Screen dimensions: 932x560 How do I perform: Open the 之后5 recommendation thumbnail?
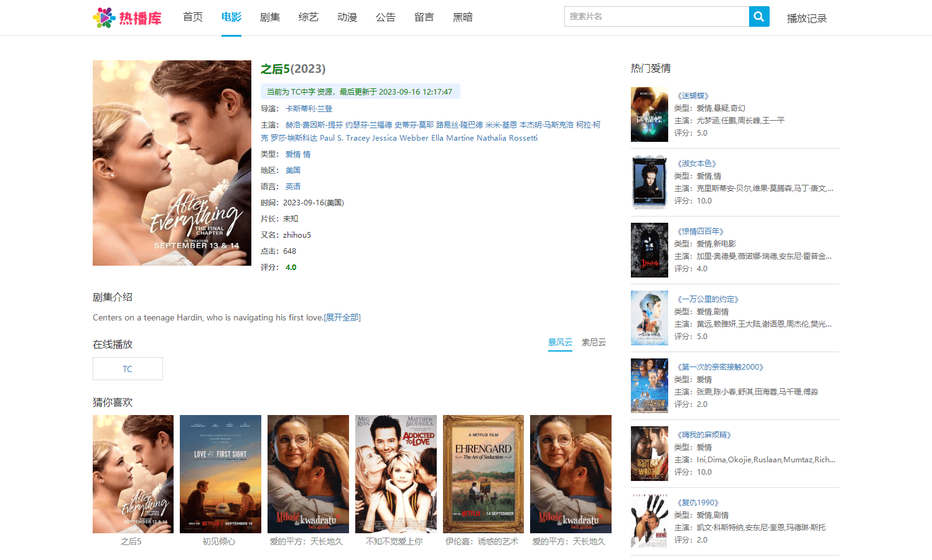tap(133, 474)
